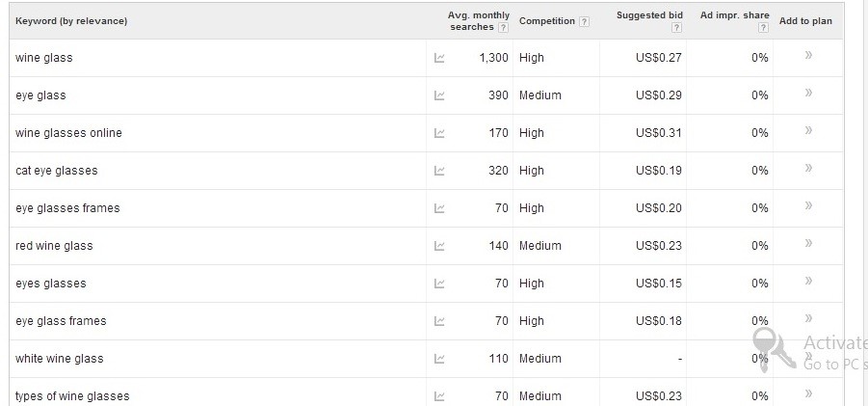This screenshot has width=868, height=406.
Task: Add wine glasses online to plan
Action: click(808, 130)
